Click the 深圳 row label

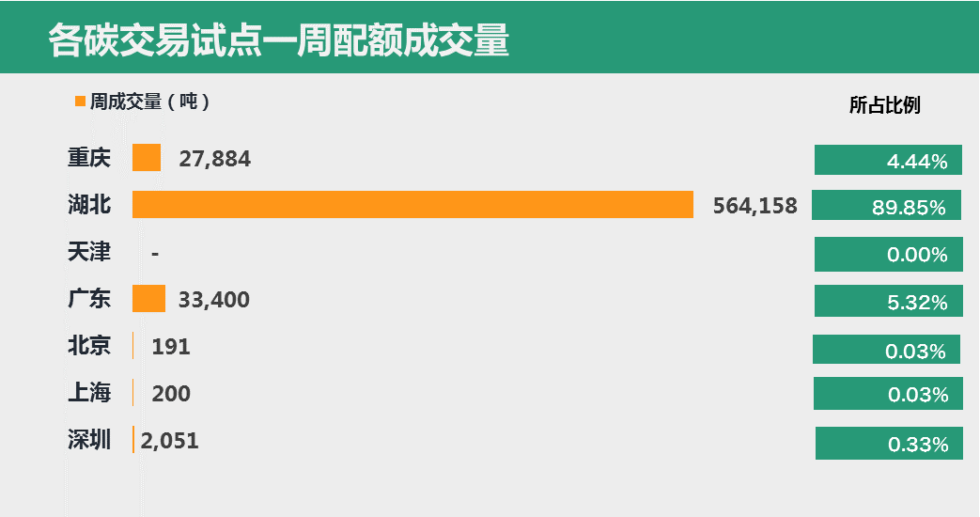[x=89, y=440]
